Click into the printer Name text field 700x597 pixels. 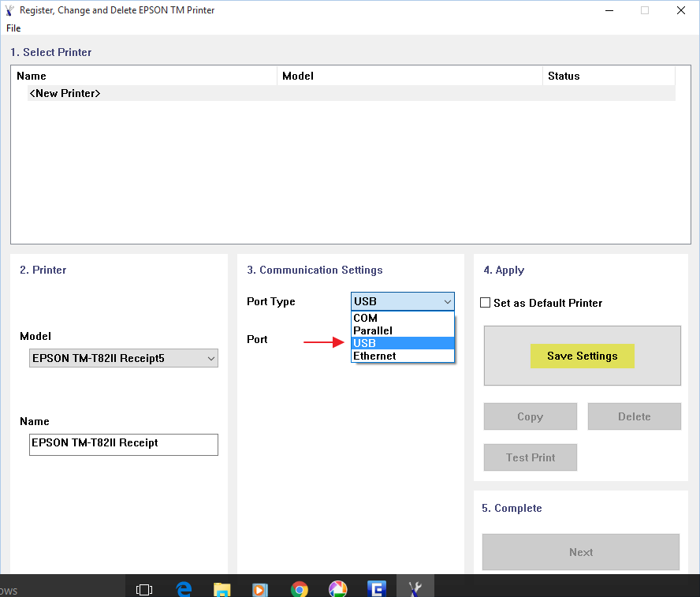pyautogui.click(x=123, y=444)
